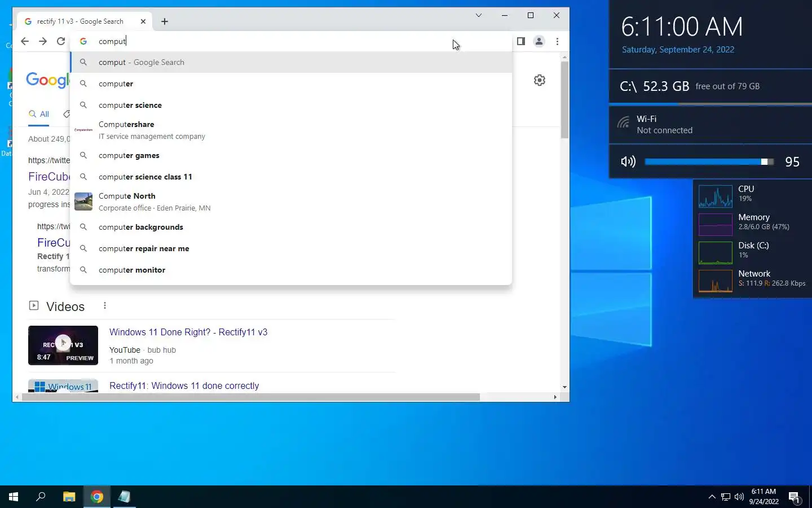Click the scroll down arrow in Chrome page

[564, 387]
